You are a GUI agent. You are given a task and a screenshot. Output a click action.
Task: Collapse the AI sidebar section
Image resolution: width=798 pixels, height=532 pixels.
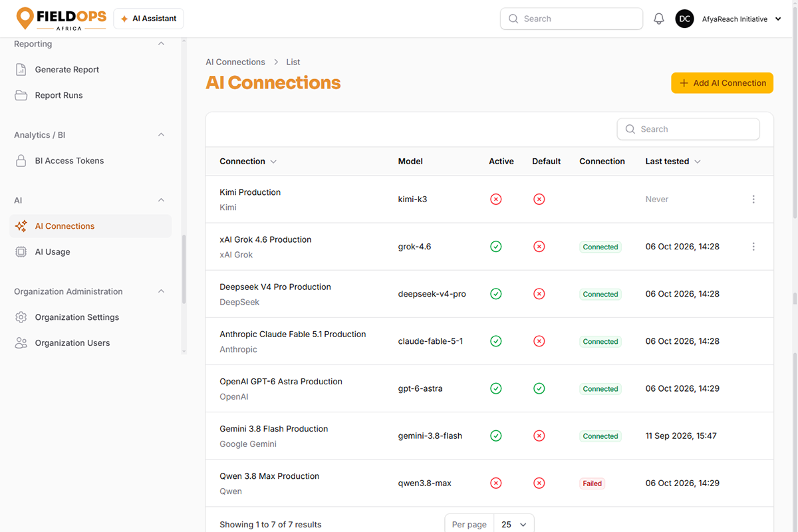tap(161, 200)
